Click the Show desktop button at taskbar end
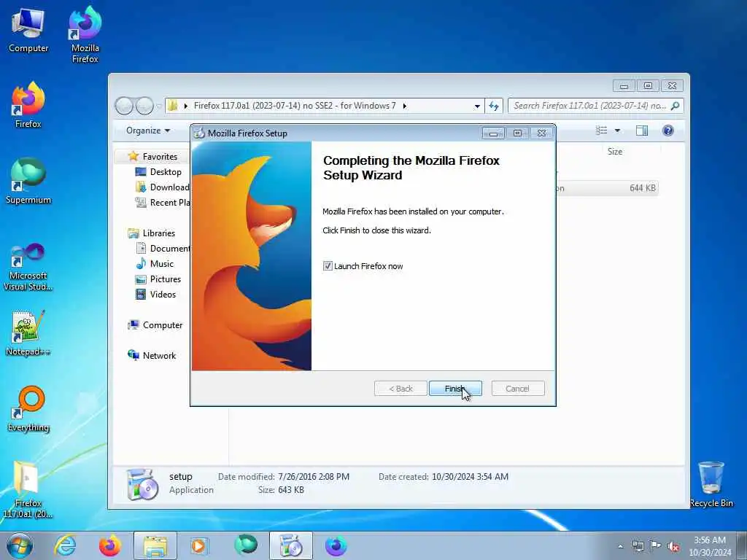Screen dimensions: 747x560 tap(742, 546)
